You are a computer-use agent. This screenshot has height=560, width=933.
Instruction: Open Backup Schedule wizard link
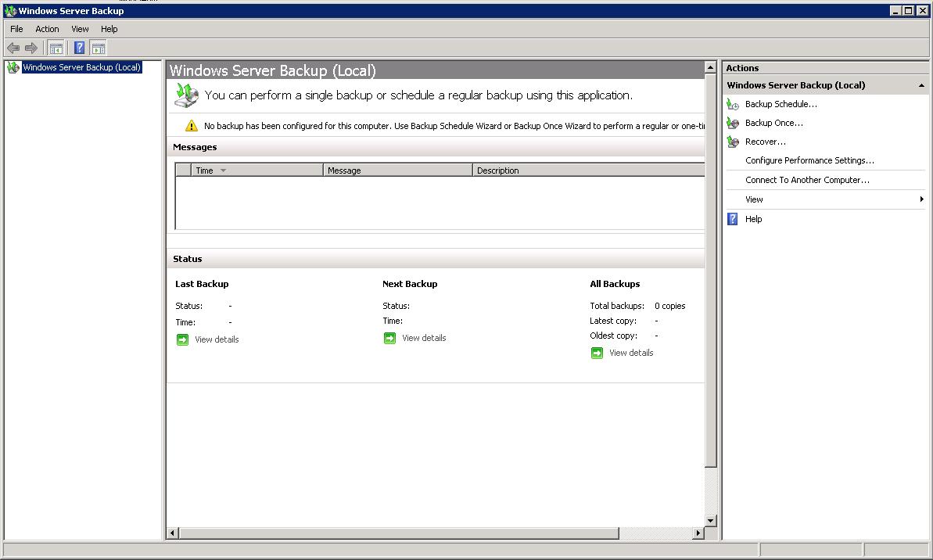[x=780, y=104]
